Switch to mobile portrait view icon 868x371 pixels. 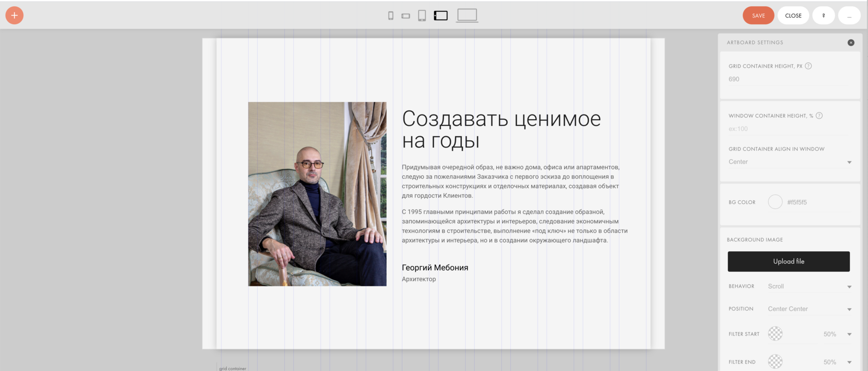click(x=391, y=16)
